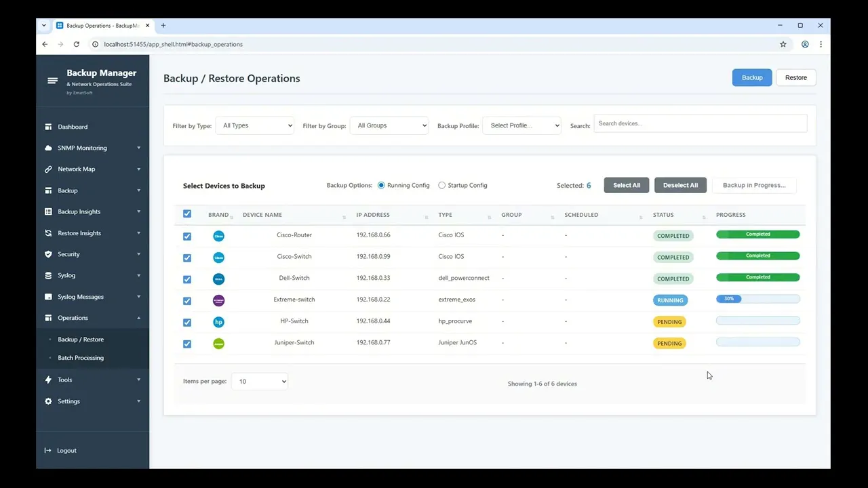Image resolution: width=868 pixels, height=488 pixels.
Task: Uncheck the Extreme-switch row checkbox
Action: [x=187, y=301]
